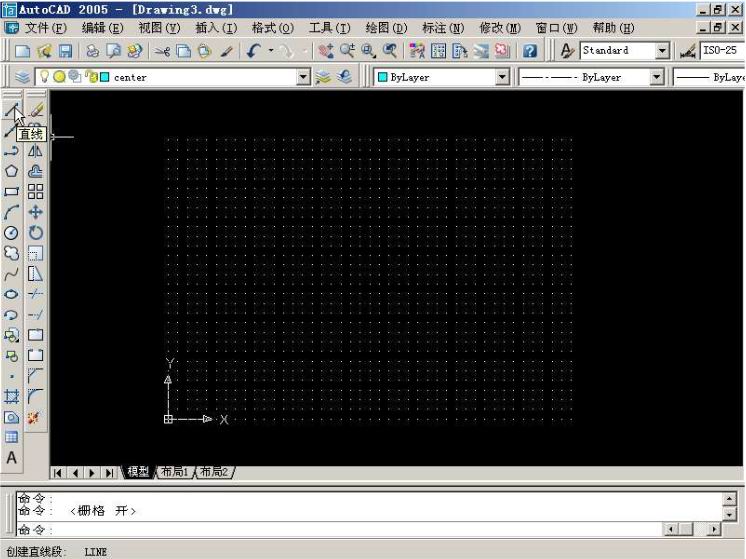The width and height of the screenshot is (746, 559).
Task: Select the Chamfer modify tool
Action: [x=35, y=376]
